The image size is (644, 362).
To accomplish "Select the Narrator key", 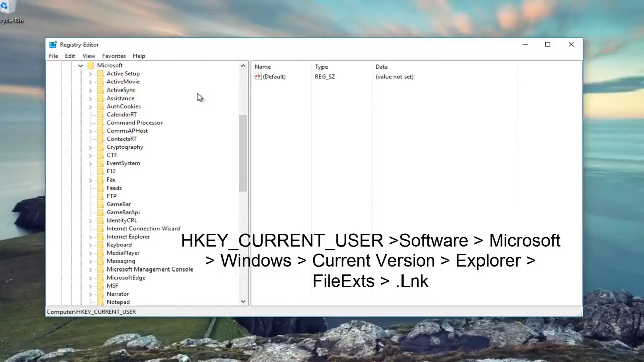I will click(118, 294).
